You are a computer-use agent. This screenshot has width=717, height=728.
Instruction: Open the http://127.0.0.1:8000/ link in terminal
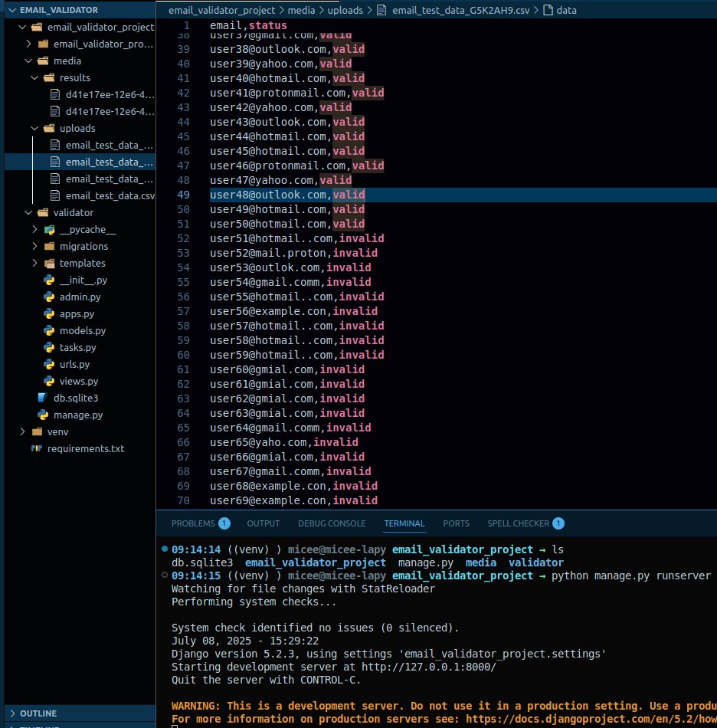[x=429, y=667]
